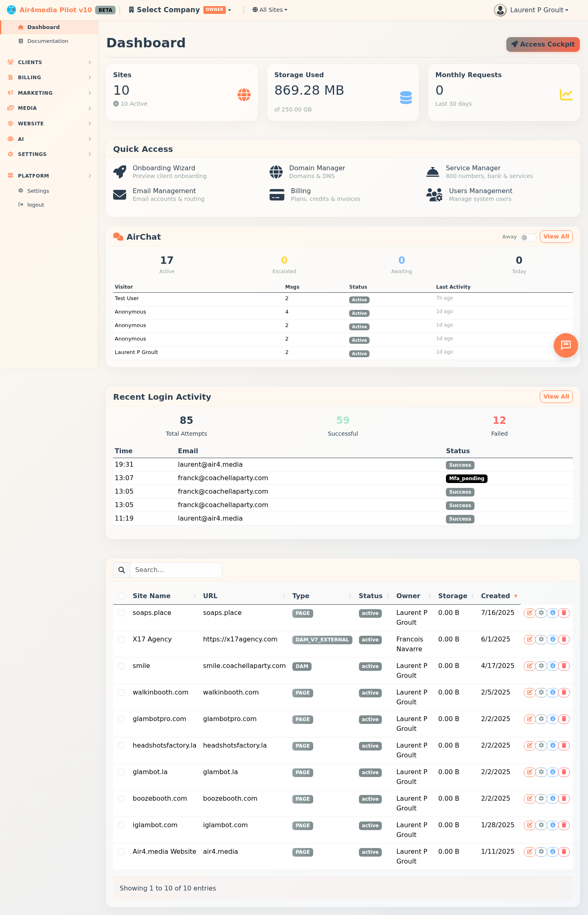This screenshot has height=915, width=588.
Task: Click the info icon for walkinbooth.com row
Action: pos(552,692)
